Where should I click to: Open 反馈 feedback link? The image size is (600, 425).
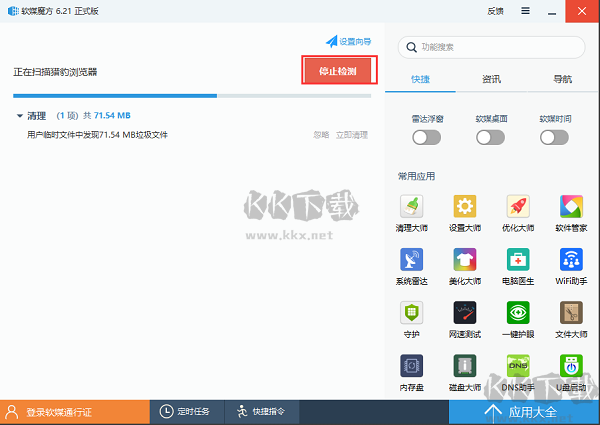point(495,11)
